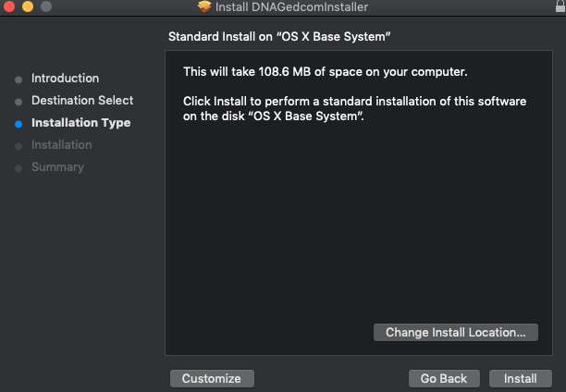Click the dimmed Summary step label
The width and height of the screenshot is (566, 392).
point(57,167)
